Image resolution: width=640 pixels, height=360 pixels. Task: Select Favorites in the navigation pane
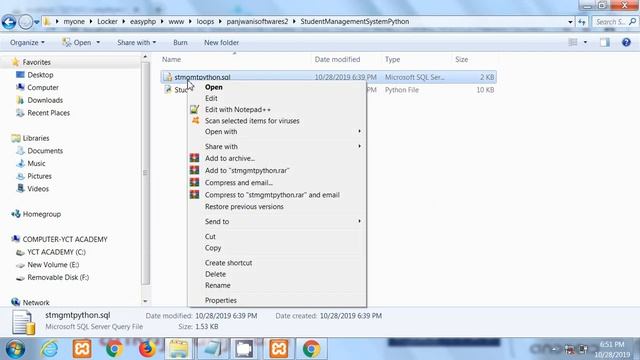coord(36,62)
